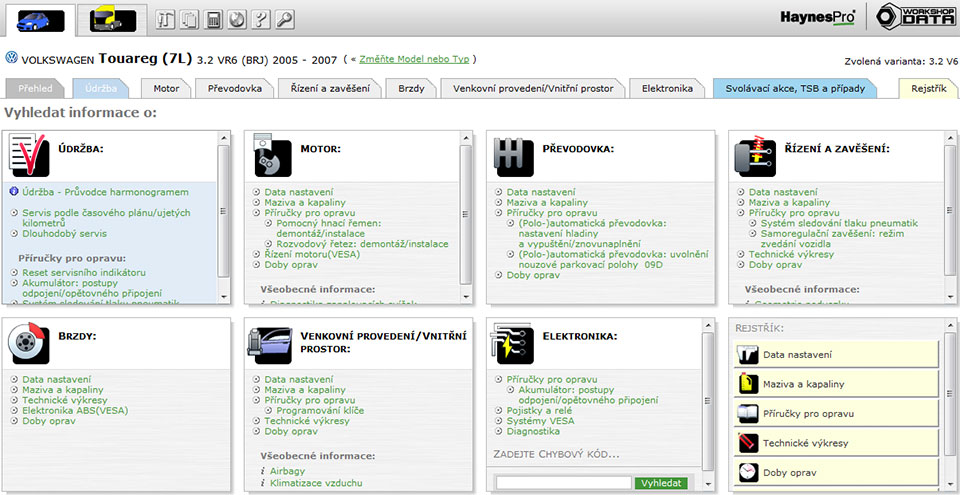Open the Elektronika tab
The width and height of the screenshot is (960, 495).
pyautogui.click(x=667, y=88)
